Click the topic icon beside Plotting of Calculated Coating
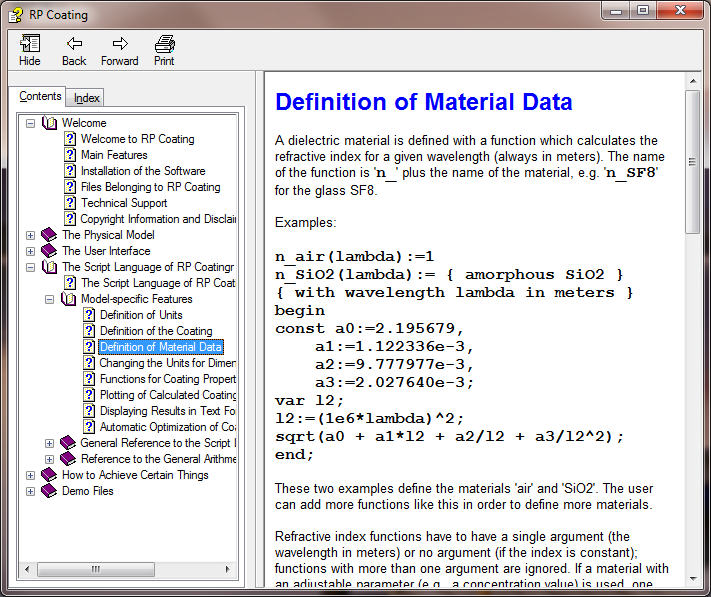This screenshot has height=597, width=711. click(x=89, y=395)
